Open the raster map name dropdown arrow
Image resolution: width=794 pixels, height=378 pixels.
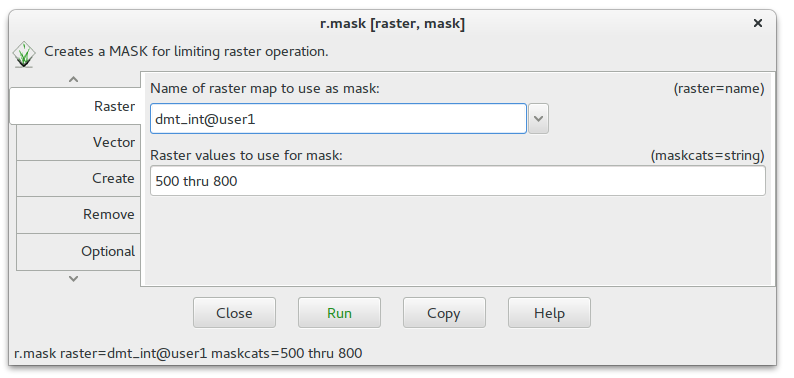[538, 119]
